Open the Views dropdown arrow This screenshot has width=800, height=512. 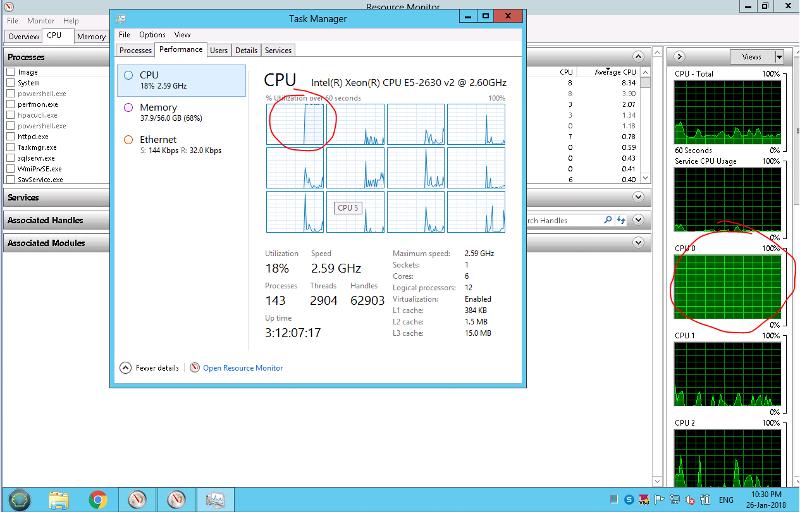(x=779, y=57)
